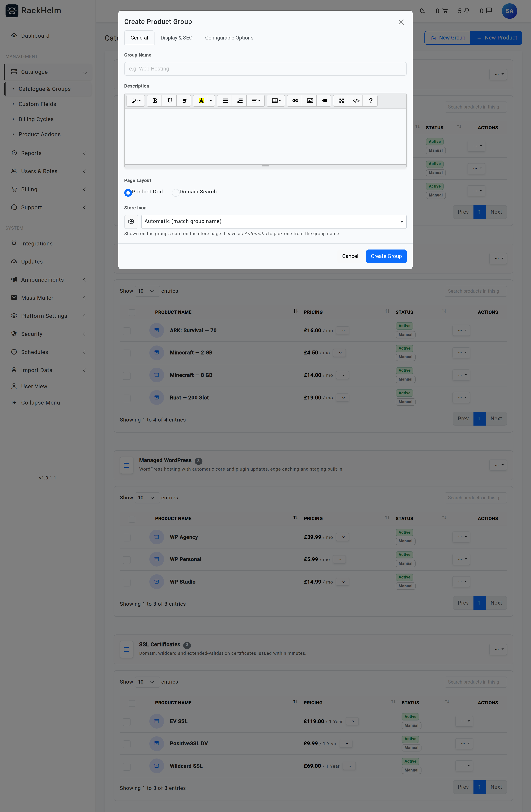Check the EV SSL row checkbox
This screenshot has height=812, width=531.
click(x=126, y=722)
